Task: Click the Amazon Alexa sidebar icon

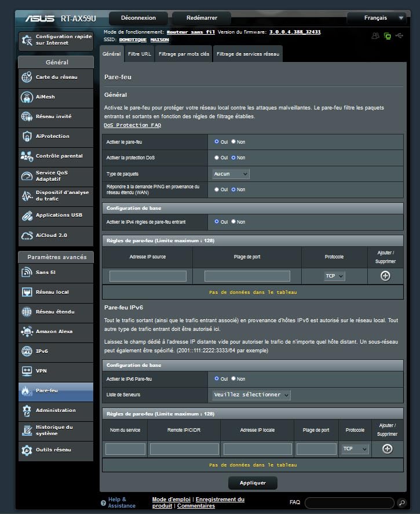Action: pyautogui.click(x=27, y=332)
